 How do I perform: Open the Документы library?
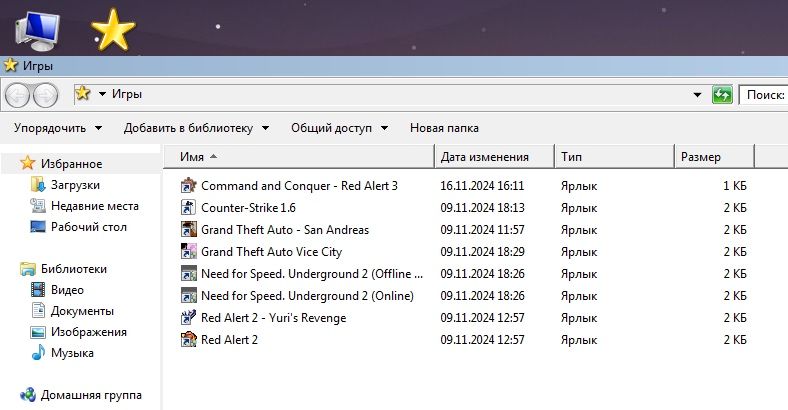[82, 311]
